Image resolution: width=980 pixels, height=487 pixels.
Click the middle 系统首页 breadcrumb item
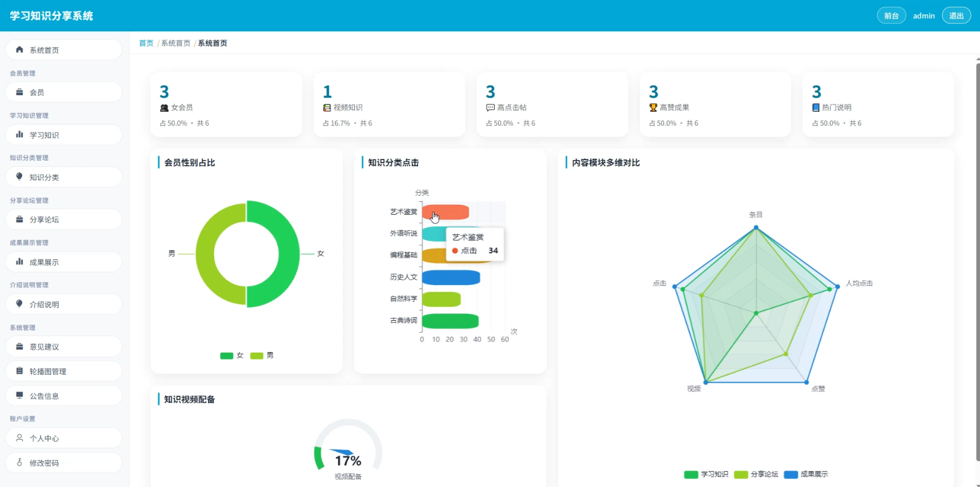coord(176,44)
